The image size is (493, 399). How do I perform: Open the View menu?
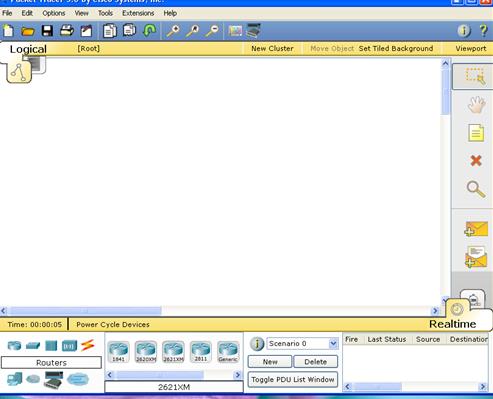81,13
